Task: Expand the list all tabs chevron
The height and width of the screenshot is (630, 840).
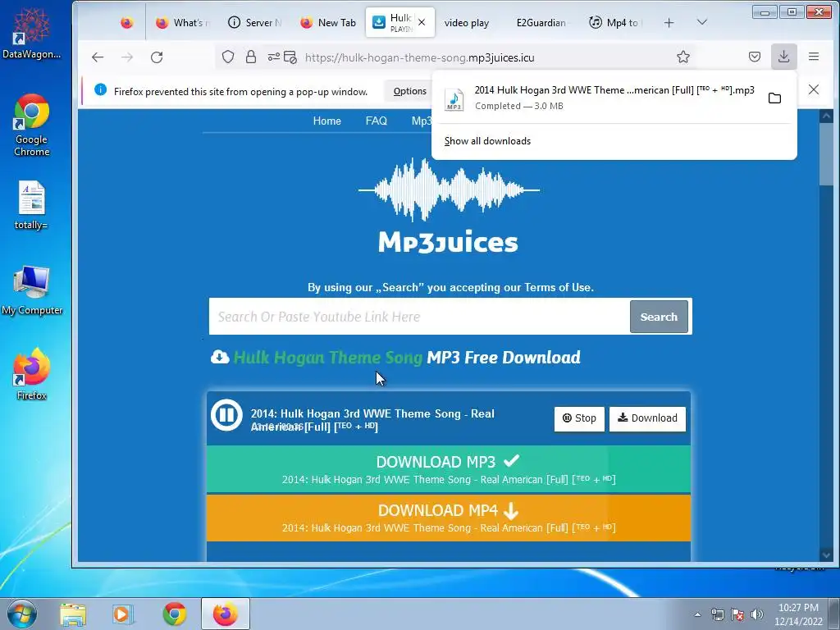Action: (702, 22)
